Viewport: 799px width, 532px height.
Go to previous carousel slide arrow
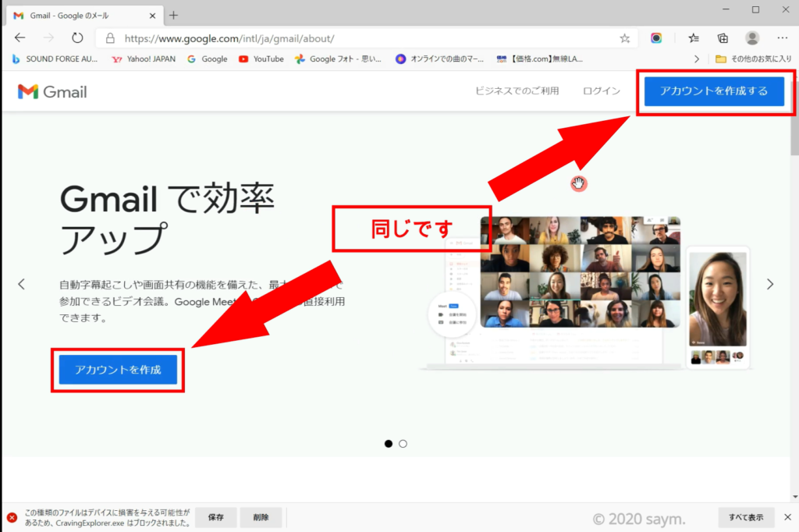point(22,284)
